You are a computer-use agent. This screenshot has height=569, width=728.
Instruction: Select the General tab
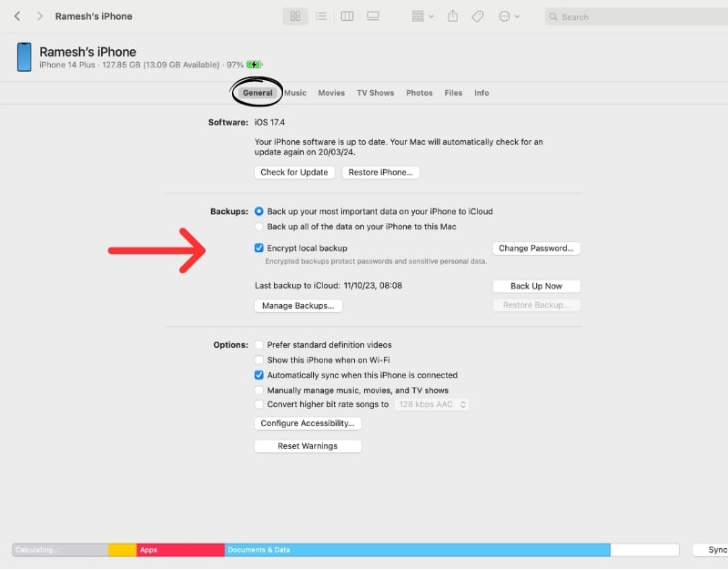point(258,93)
